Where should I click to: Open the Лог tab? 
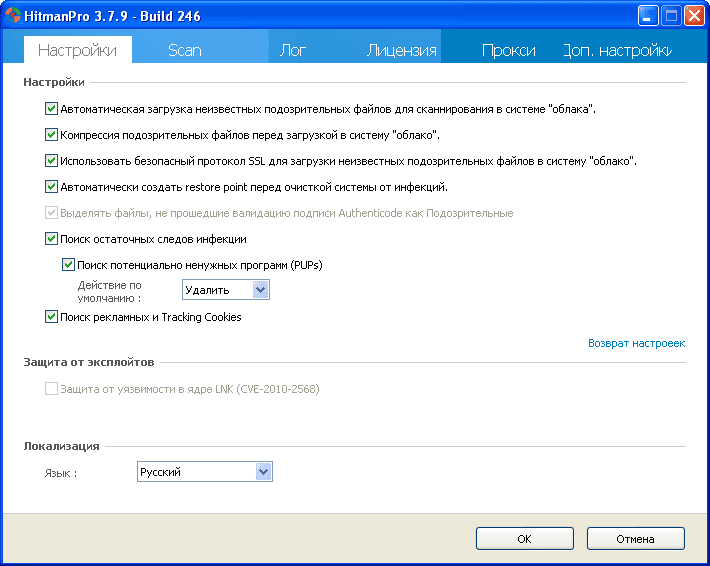pyautogui.click(x=293, y=50)
